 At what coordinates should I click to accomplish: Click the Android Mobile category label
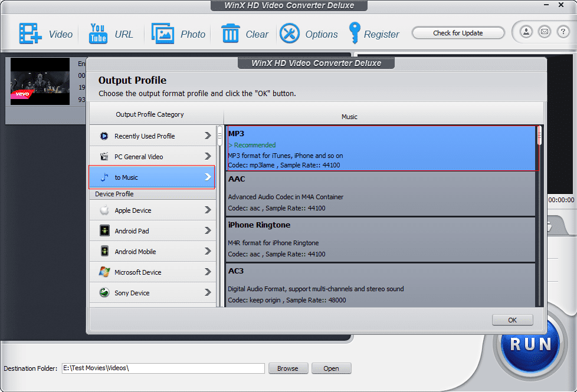pos(135,252)
